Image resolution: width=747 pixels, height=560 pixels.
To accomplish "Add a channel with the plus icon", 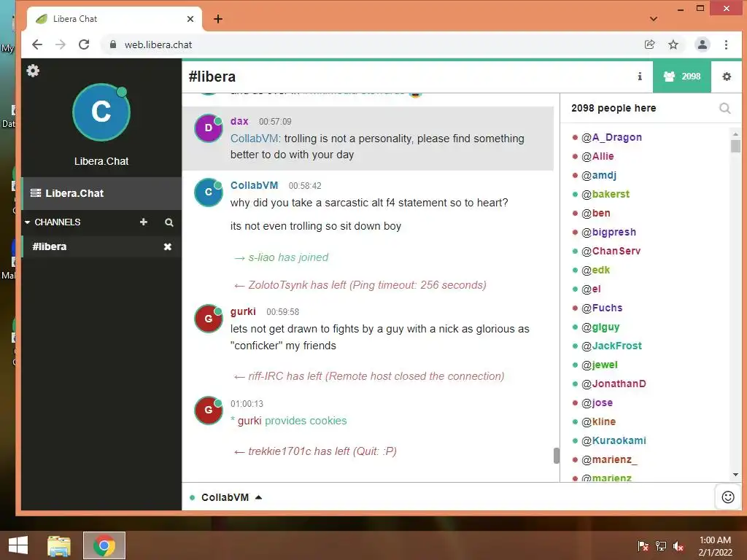I will coord(144,222).
